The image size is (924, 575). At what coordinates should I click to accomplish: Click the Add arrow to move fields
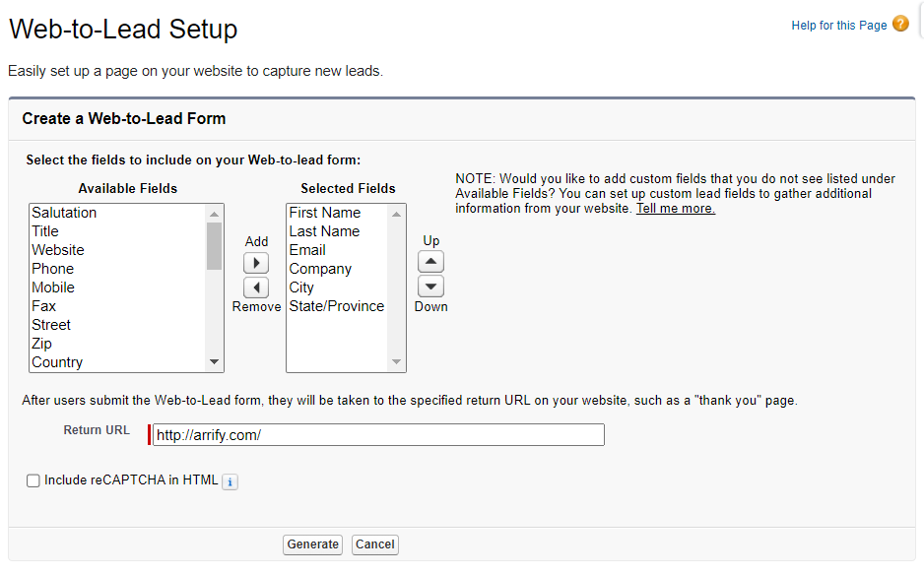(256, 263)
